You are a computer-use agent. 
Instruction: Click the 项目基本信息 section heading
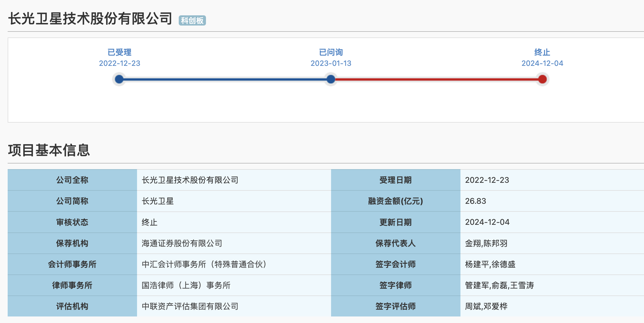pyautogui.click(x=49, y=150)
